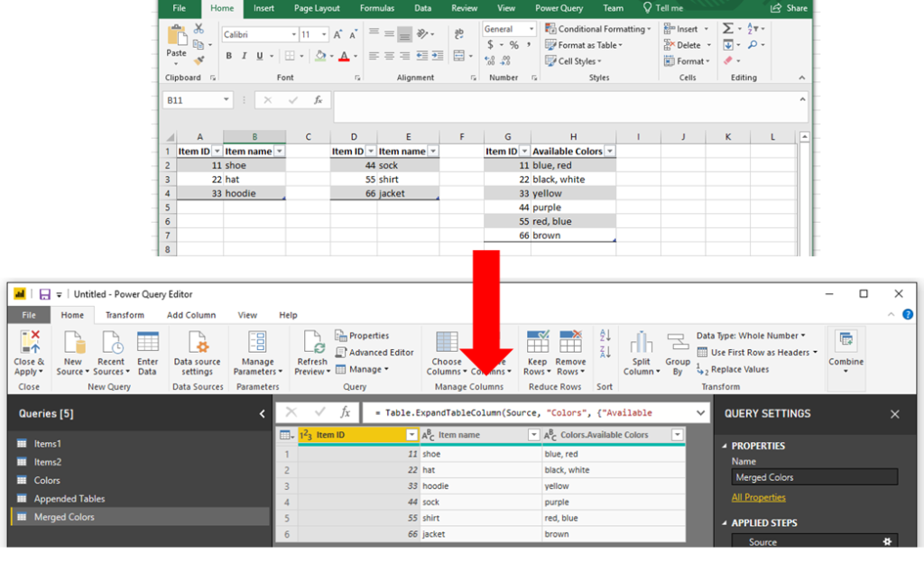Click the Paste icon in Excel's Clipboard group
924x572 pixels.
click(176, 38)
